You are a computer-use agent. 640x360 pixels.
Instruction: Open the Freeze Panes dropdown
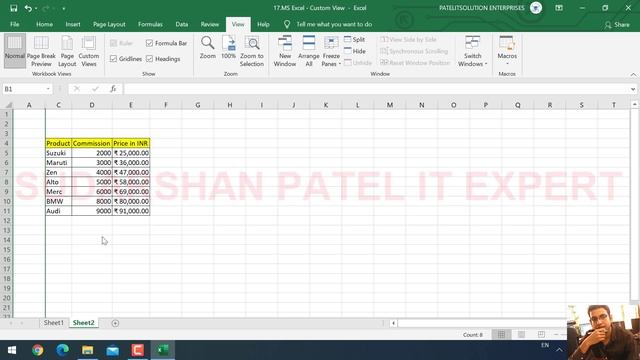331,51
